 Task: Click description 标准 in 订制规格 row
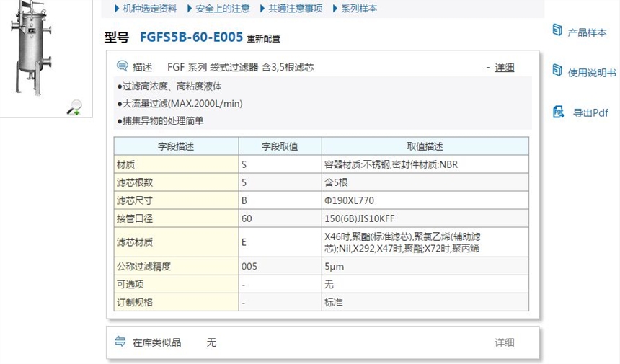point(333,302)
